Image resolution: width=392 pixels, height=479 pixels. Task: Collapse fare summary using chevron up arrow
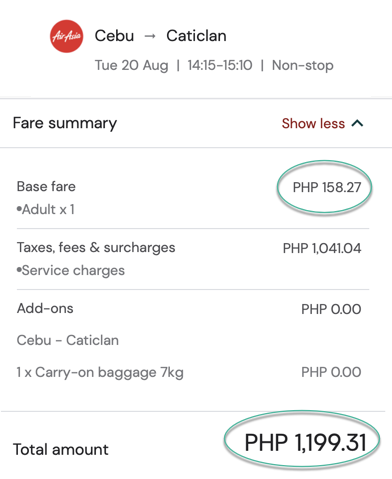pyautogui.click(x=357, y=124)
